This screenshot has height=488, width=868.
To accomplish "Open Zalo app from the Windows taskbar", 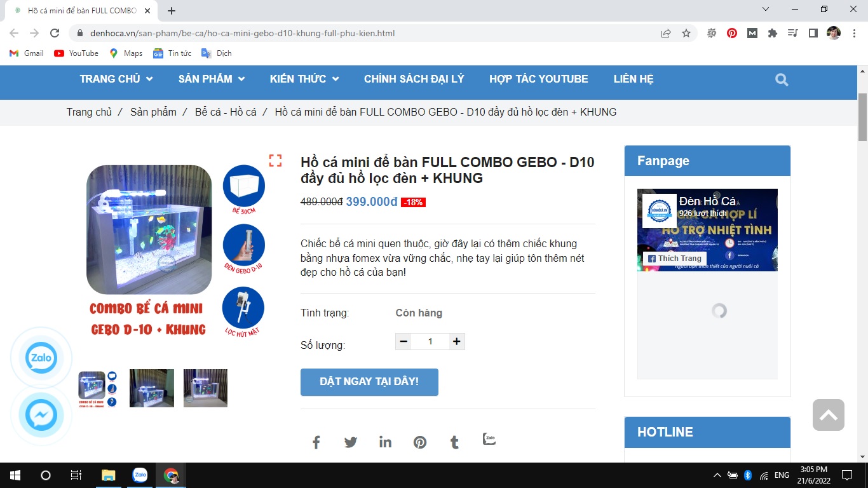I will [140, 475].
